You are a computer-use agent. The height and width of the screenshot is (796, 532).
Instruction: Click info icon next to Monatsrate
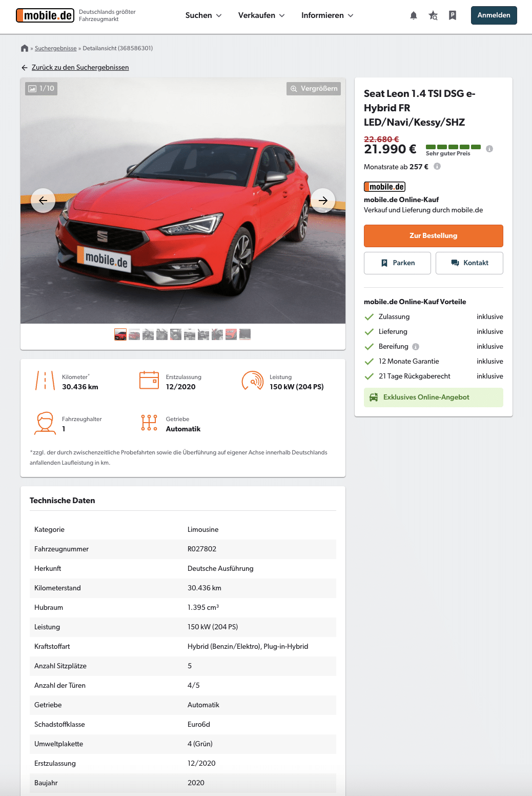(x=437, y=166)
